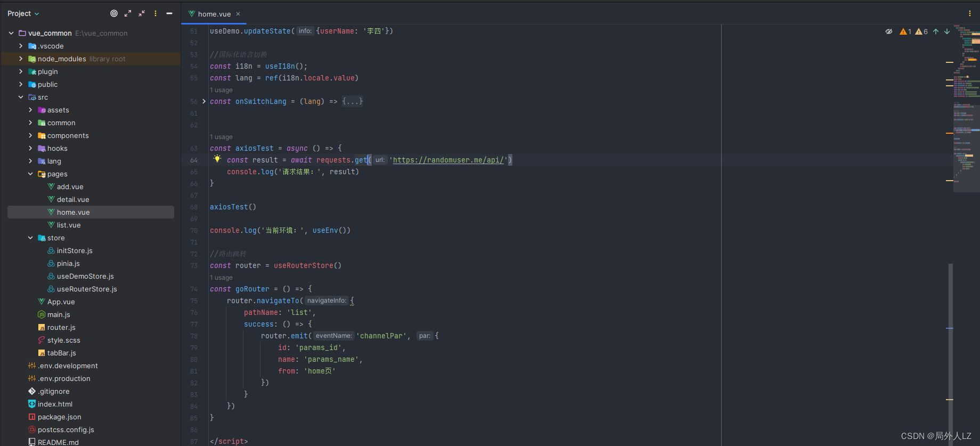The image size is (980, 446).
Task: Open pinia.js file
Action: coord(68,263)
